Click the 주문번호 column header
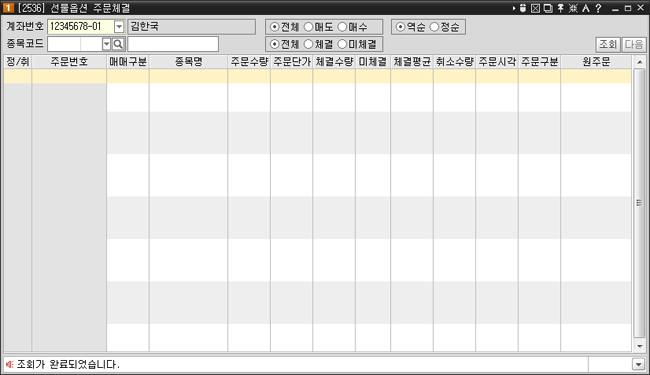This screenshot has height=375, width=650. pos(69,62)
